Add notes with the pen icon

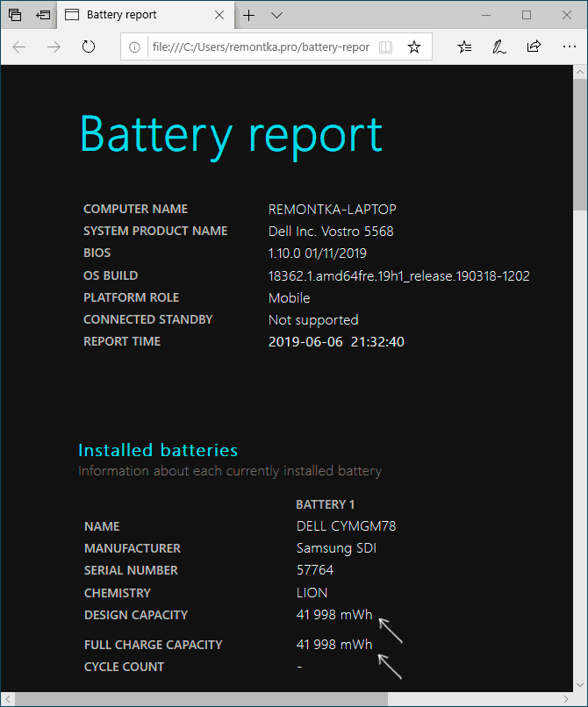click(499, 46)
